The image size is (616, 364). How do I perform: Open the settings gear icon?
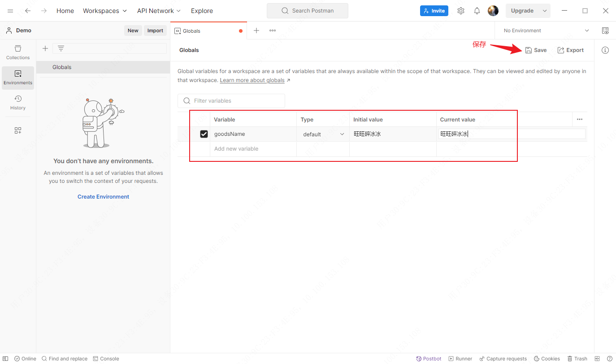coord(461,11)
